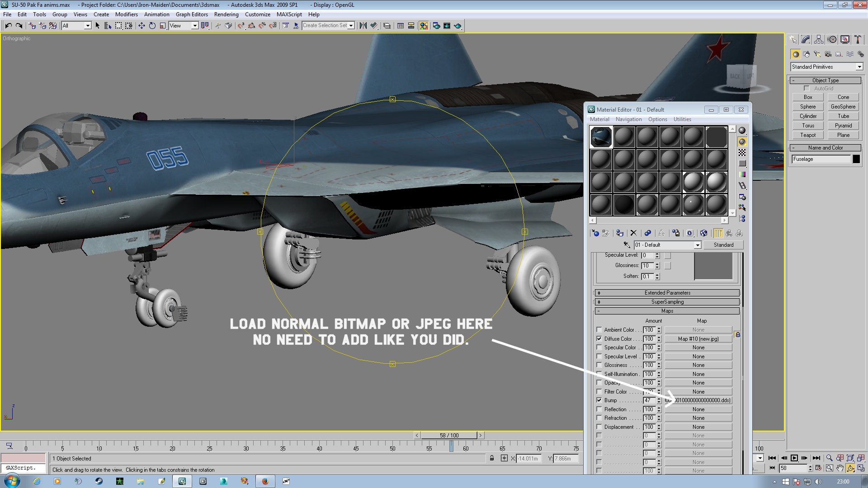Click Assign Material to Selection icon
The height and width of the screenshot is (488, 868).
(620, 233)
